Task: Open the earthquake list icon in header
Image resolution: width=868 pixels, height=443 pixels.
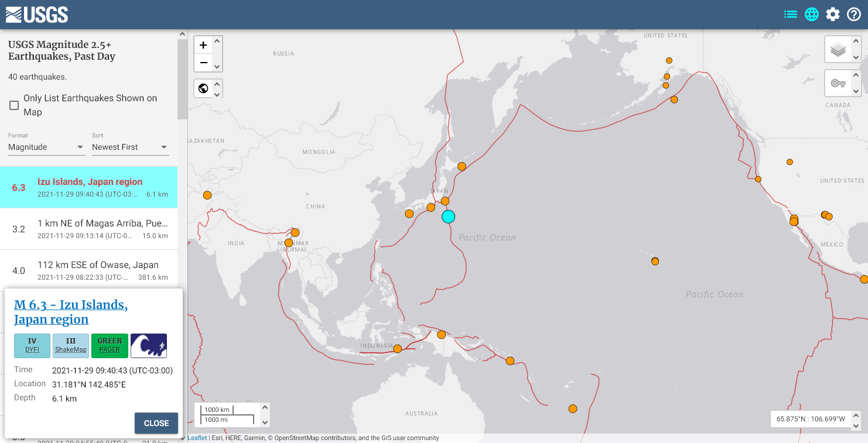Action: [791, 14]
